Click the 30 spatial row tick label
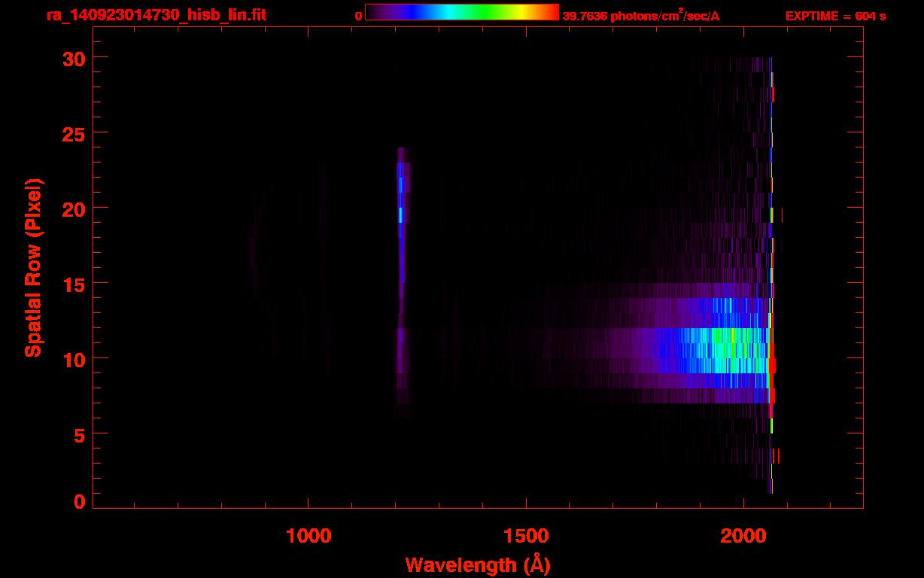Screen dimensions: 924x578 click(x=75, y=58)
